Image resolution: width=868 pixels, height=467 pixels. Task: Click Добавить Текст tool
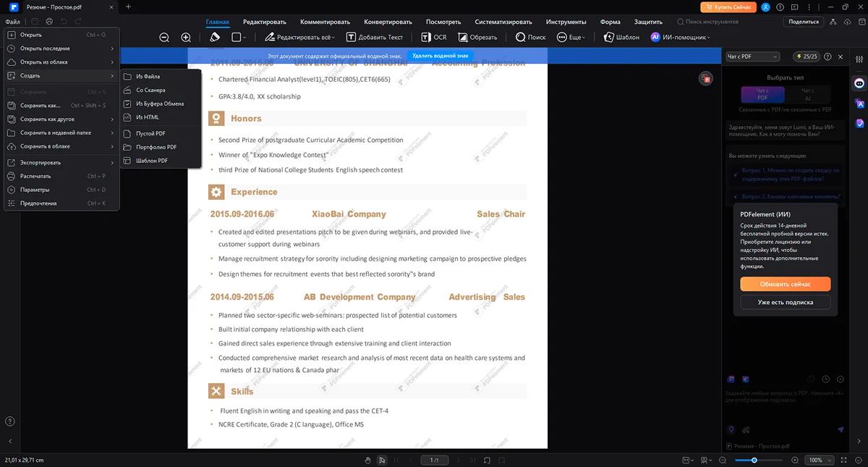pyautogui.click(x=375, y=37)
